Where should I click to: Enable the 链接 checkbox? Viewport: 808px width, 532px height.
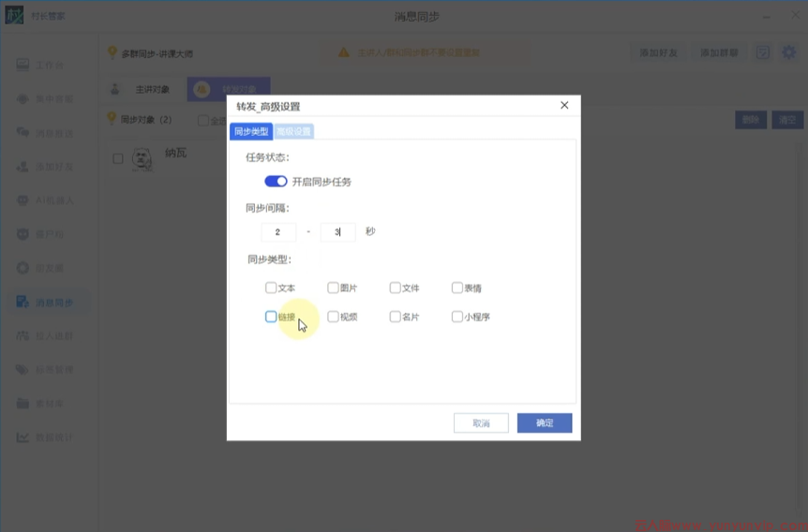coord(271,318)
